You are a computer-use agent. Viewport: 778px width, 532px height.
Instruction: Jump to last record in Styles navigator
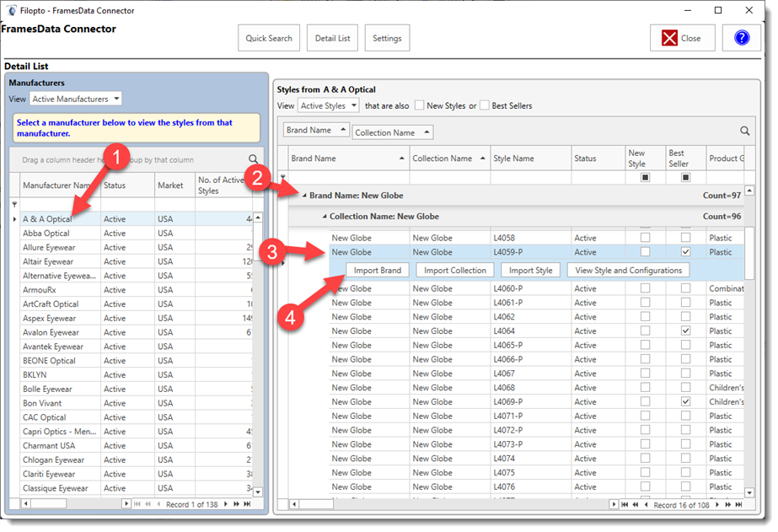tap(738, 505)
